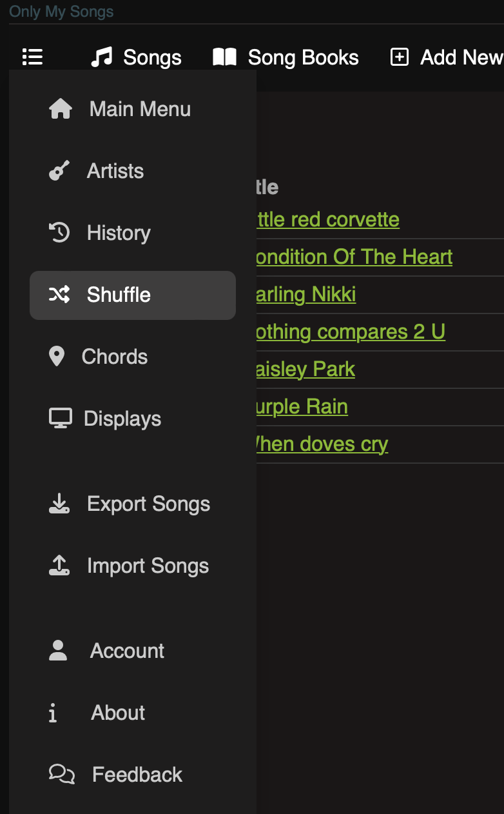This screenshot has height=814, width=504.
Task: Click the home icon beside Main Menu
Action: [x=61, y=109]
